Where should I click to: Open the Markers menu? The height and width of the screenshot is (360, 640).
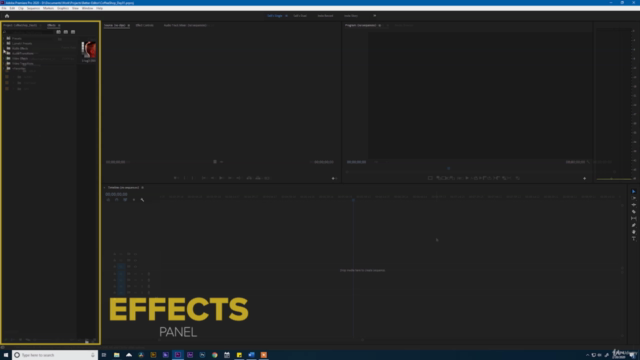pyautogui.click(x=48, y=8)
